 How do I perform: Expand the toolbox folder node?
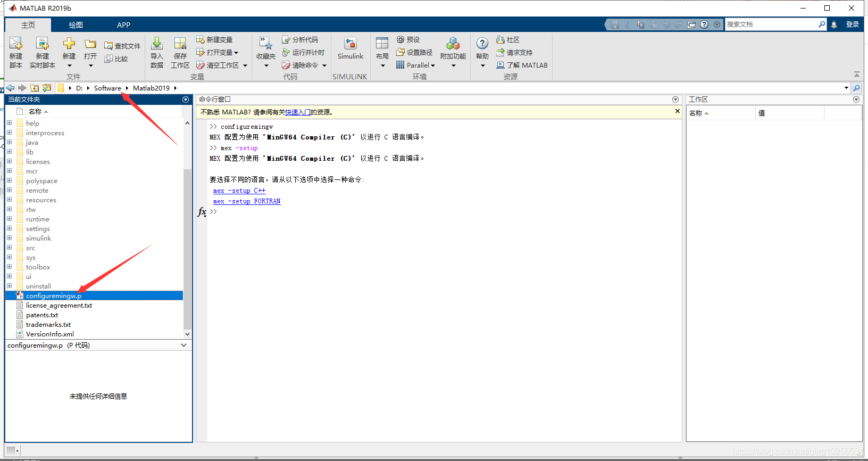[9, 267]
